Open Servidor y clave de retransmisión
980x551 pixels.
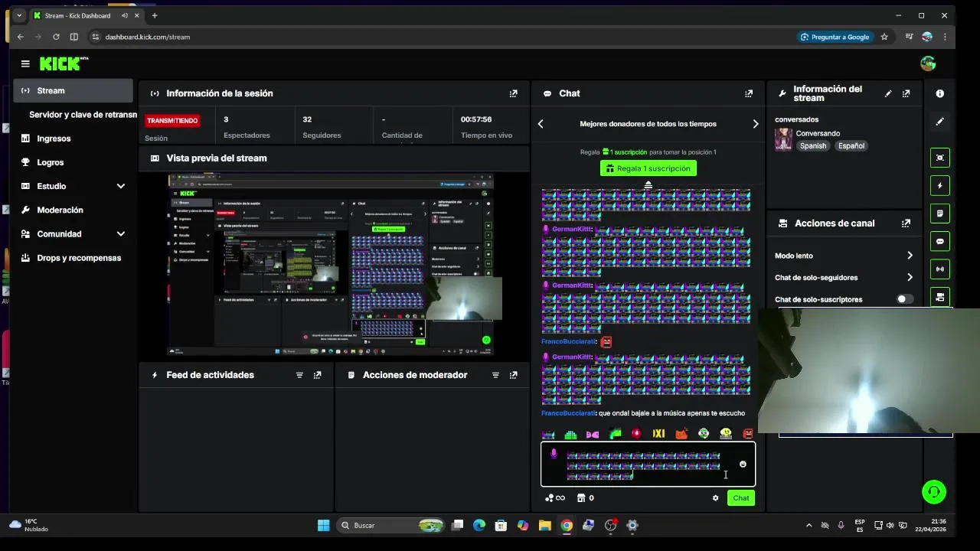pos(83,115)
